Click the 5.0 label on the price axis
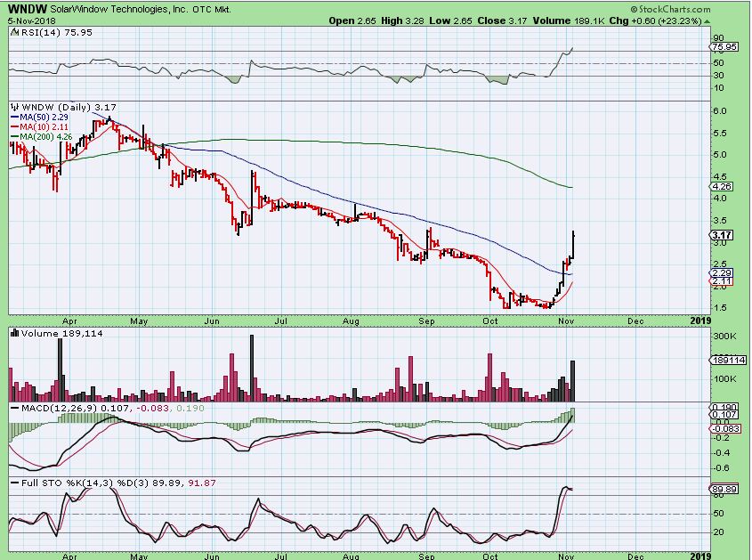This screenshot has height=560, width=752. tap(720, 155)
